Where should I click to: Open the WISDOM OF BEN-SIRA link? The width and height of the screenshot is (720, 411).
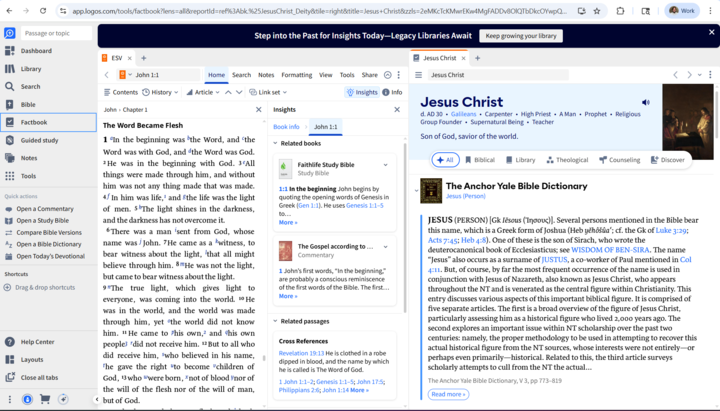pyautogui.click(x=610, y=250)
